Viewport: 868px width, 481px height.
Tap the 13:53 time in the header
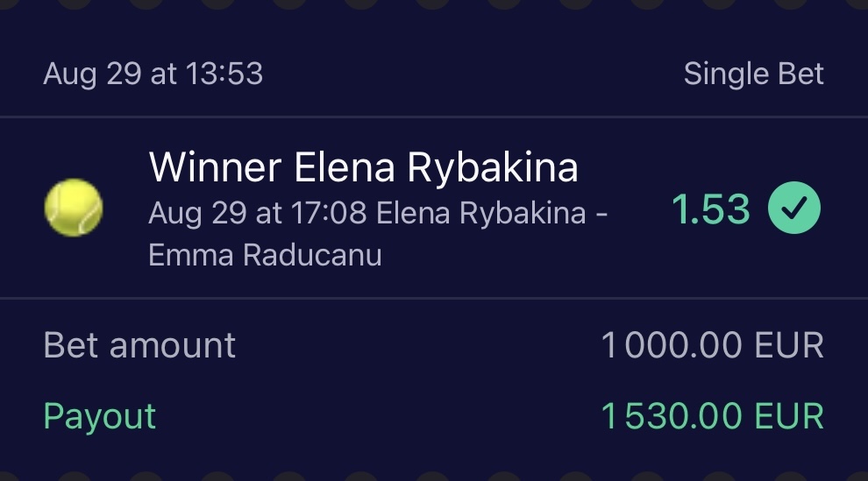(x=224, y=74)
